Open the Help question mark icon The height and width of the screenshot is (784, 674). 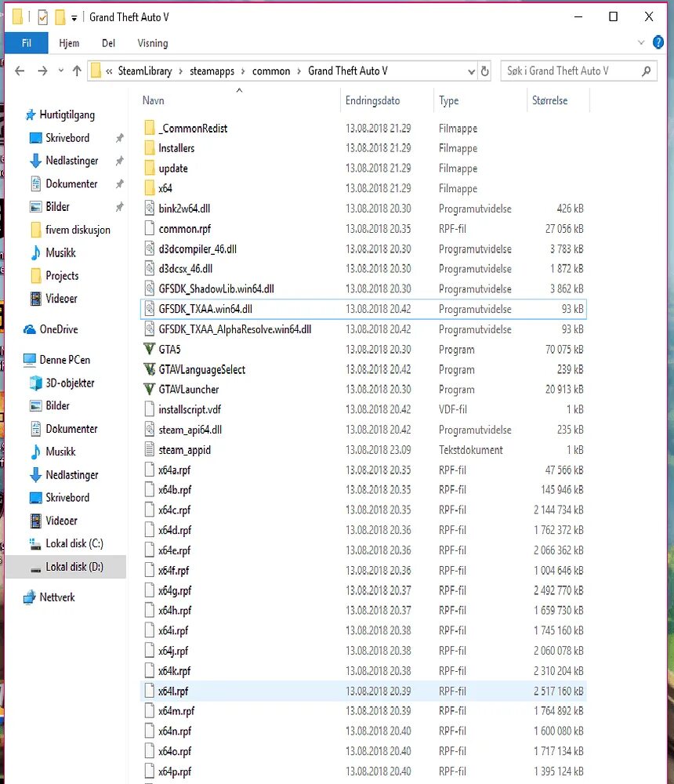point(658,42)
